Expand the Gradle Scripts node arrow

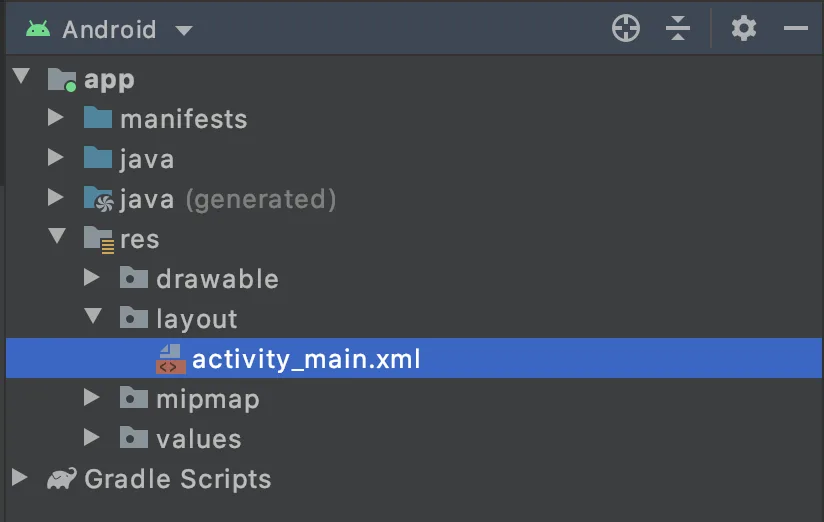click(x=19, y=477)
